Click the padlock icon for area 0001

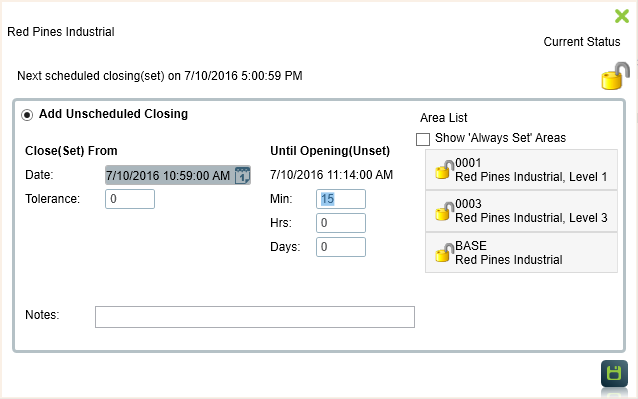pyautogui.click(x=444, y=170)
